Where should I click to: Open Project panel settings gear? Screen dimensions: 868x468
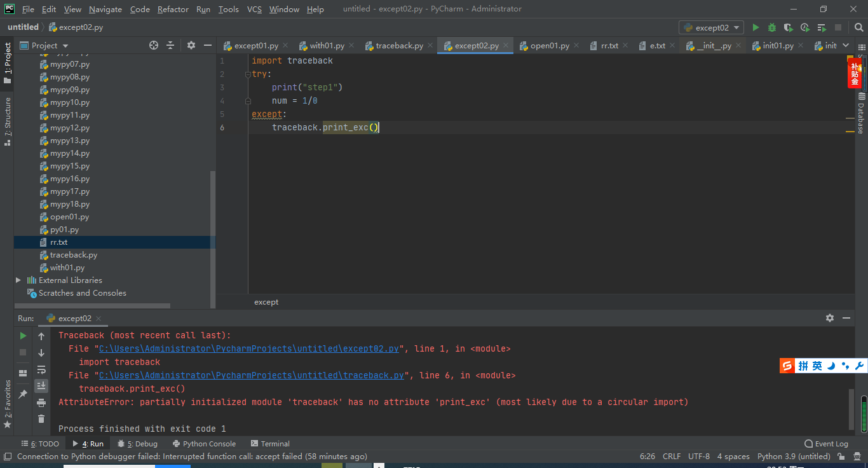191,45
